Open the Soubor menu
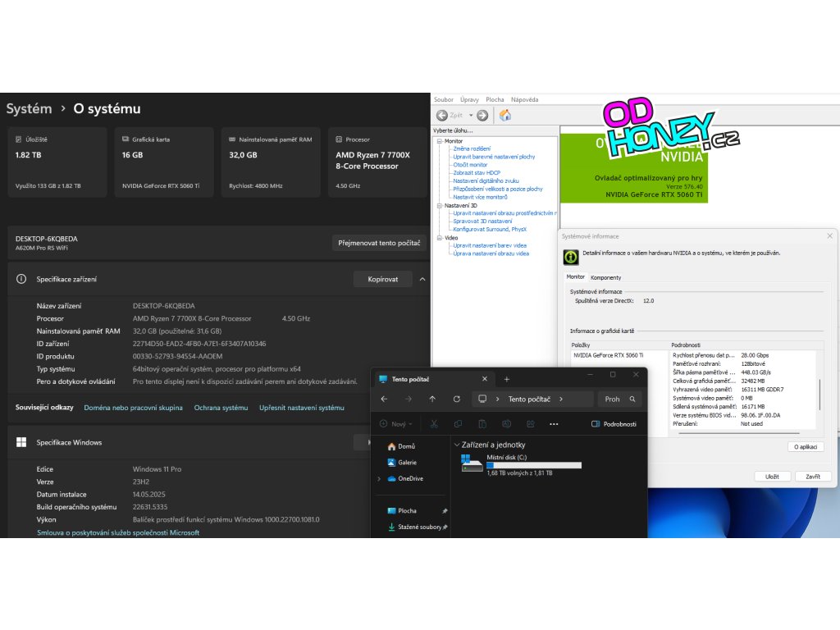Screen dimensions: 840x630 [x=444, y=99]
